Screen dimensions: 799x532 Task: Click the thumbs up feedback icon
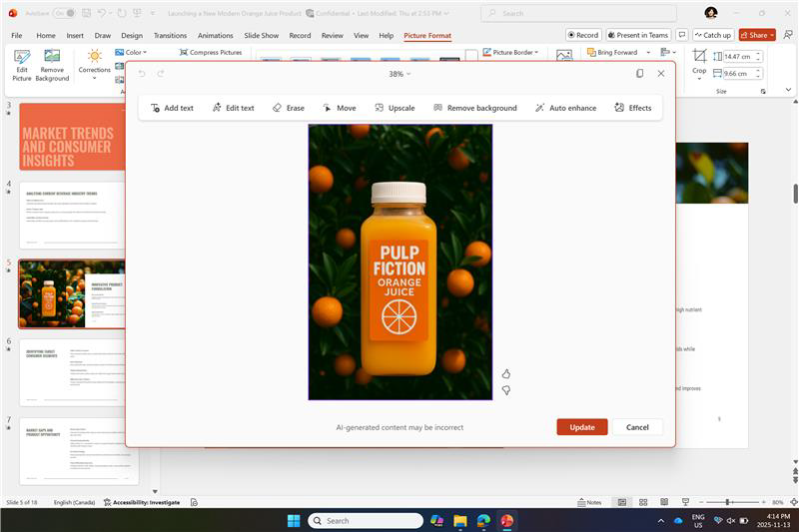pos(506,374)
